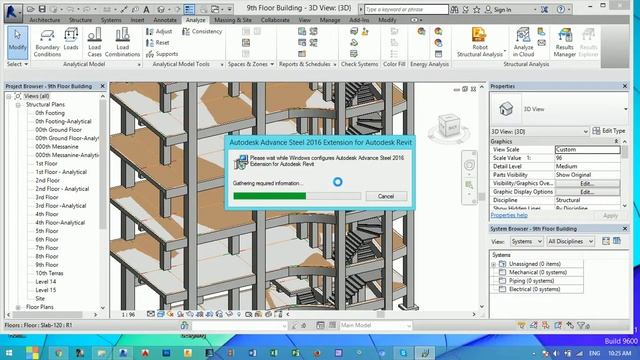Click the view horizontal scrollbar
This screenshot has width=640, height=360.
pyautogui.click(x=380, y=314)
